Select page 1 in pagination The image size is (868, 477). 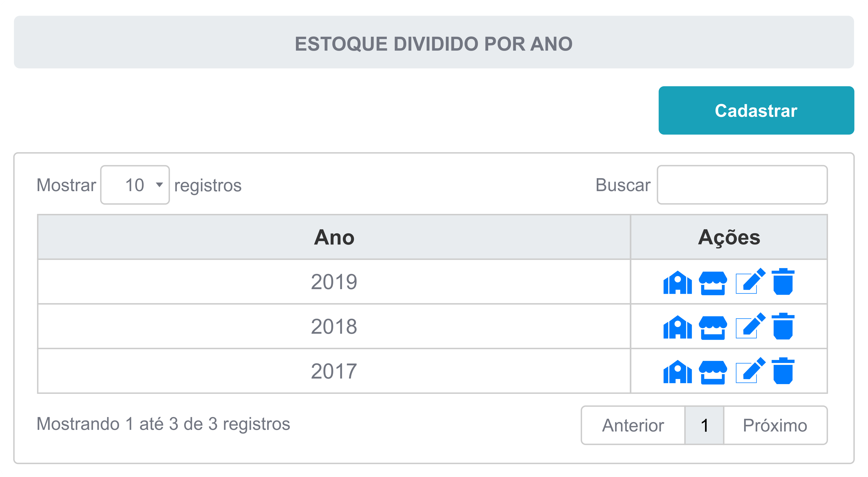pyautogui.click(x=704, y=425)
